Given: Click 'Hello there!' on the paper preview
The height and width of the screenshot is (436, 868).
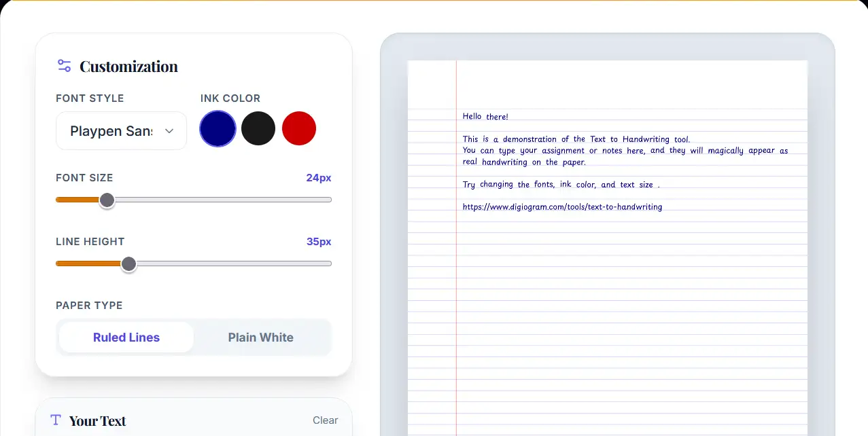Looking at the screenshot, I should click(x=485, y=117).
